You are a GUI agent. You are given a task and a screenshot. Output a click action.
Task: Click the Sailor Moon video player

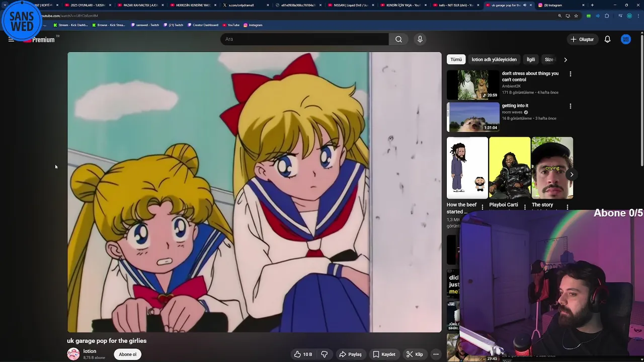[x=255, y=192]
